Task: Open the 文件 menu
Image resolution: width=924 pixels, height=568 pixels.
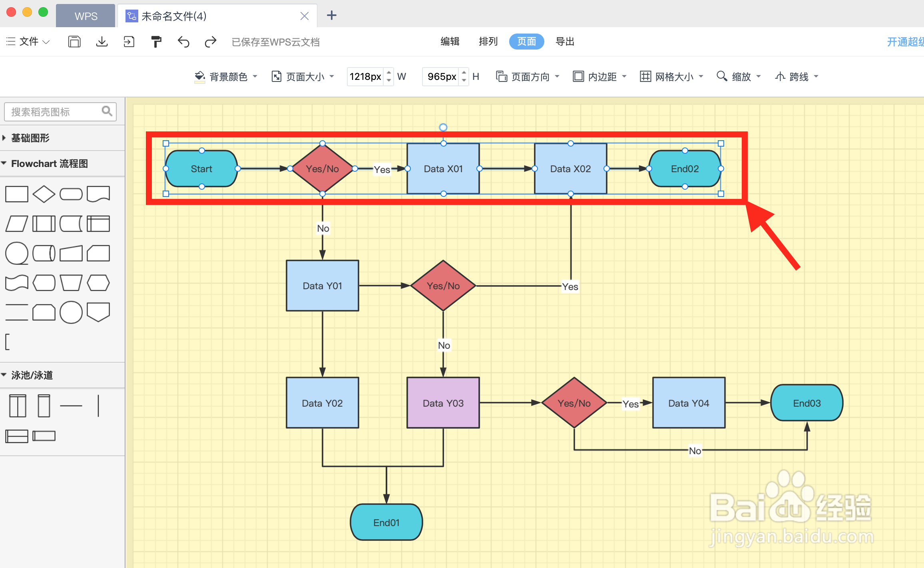Action: pos(27,42)
